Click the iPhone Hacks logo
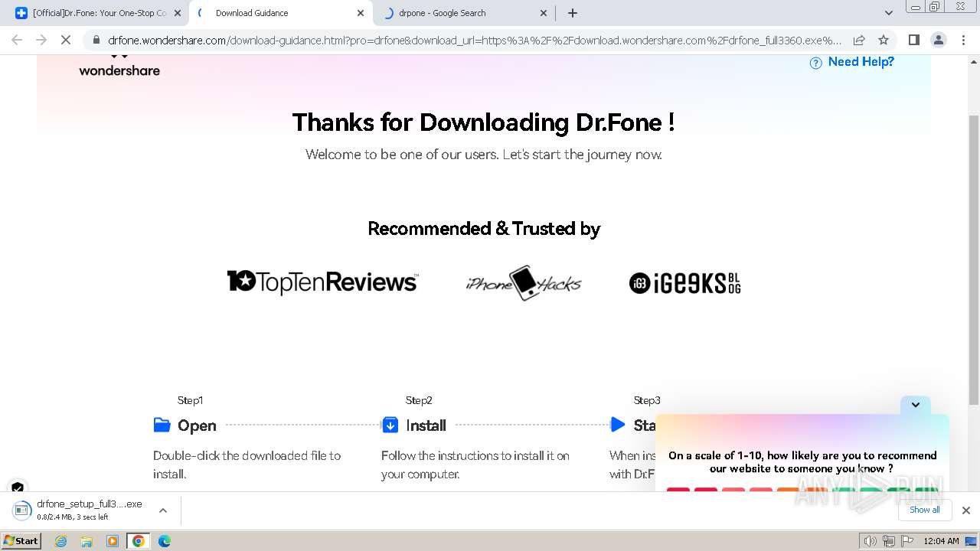Image resolution: width=980 pixels, height=551 pixels. pos(524,283)
